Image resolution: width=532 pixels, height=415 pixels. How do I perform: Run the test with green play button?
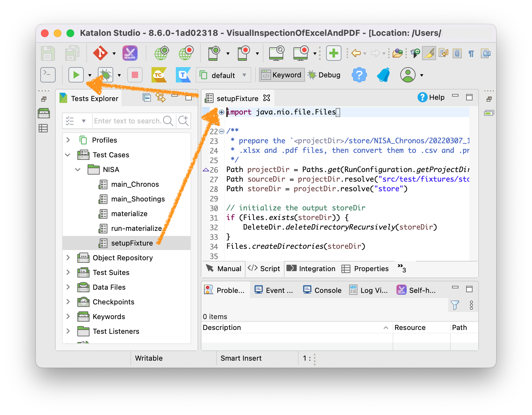click(76, 75)
